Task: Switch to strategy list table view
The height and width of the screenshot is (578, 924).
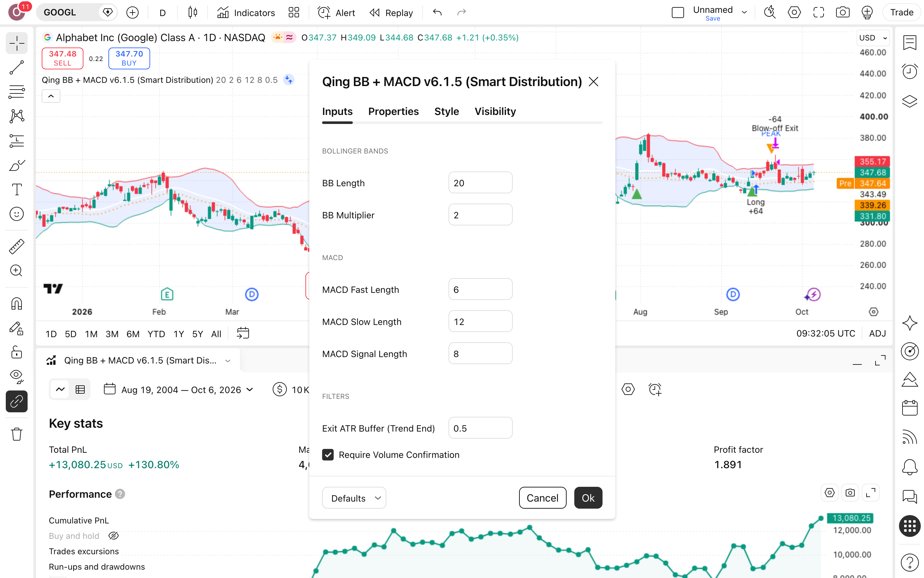Action: 80,390
